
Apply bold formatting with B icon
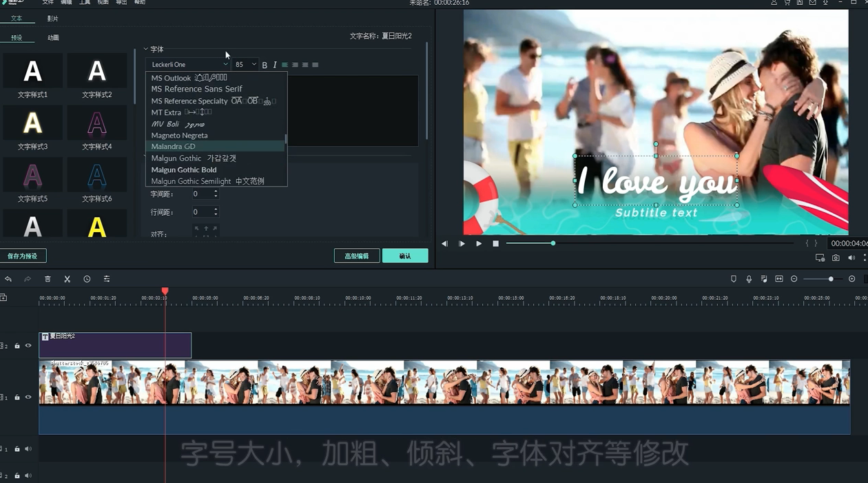coord(265,65)
